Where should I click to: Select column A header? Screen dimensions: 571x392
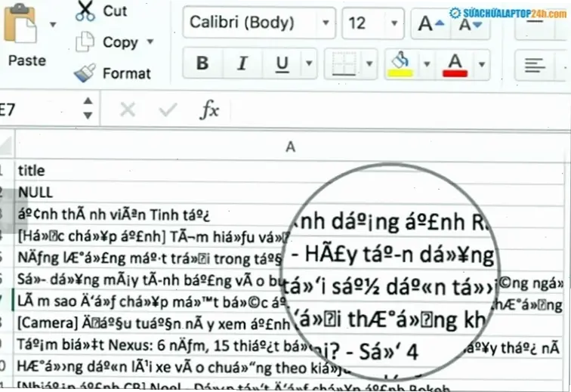coord(290,147)
